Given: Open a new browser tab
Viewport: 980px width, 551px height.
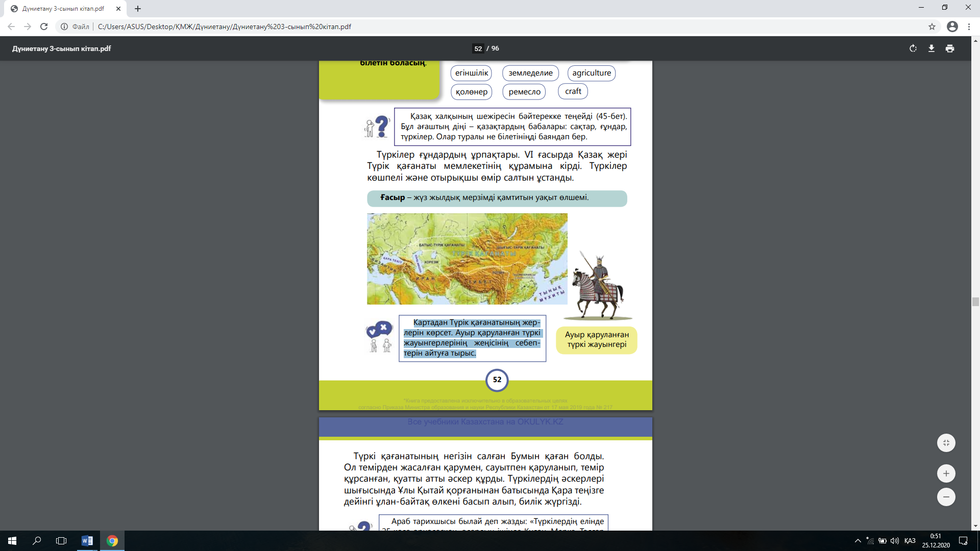Looking at the screenshot, I should (x=138, y=9).
